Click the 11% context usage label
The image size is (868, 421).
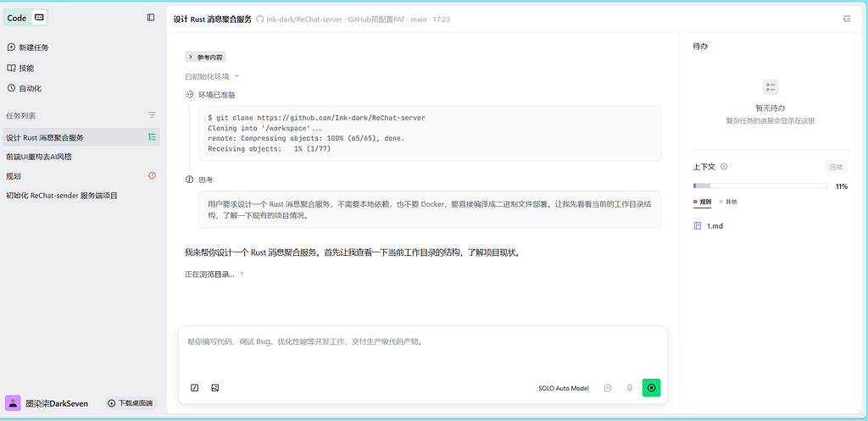coord(842,186)
